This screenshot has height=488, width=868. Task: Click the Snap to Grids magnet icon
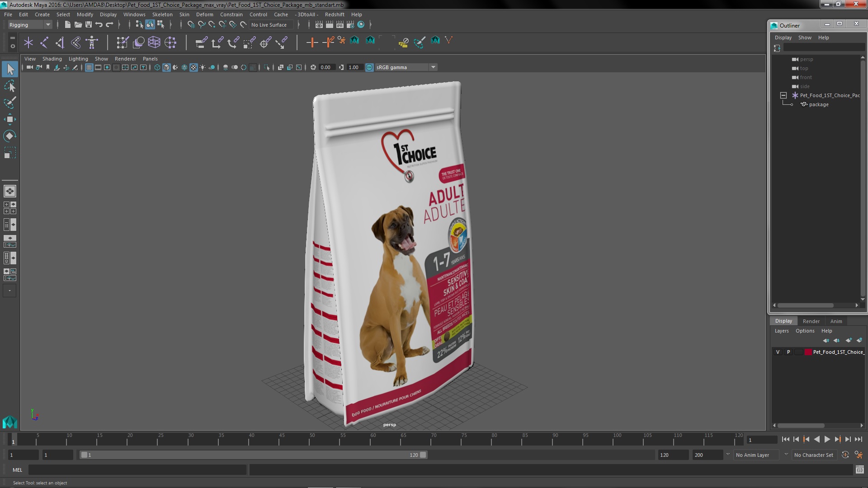point(191,25)
